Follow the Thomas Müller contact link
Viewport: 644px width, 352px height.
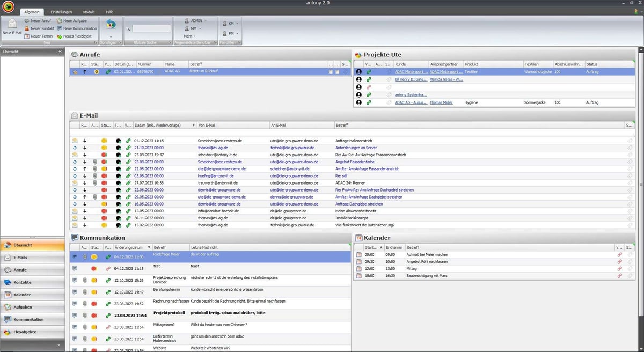(441, 102)
